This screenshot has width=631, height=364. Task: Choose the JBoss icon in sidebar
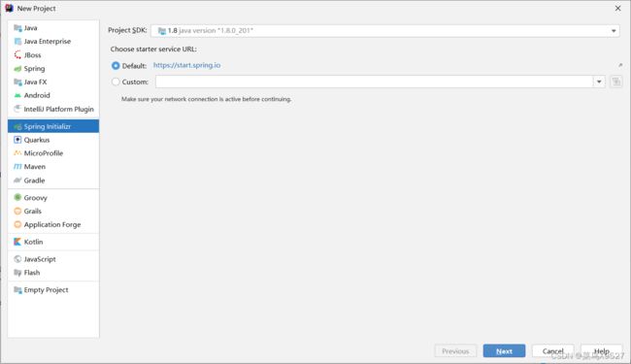pyautogui.click(x=17, y=55)
